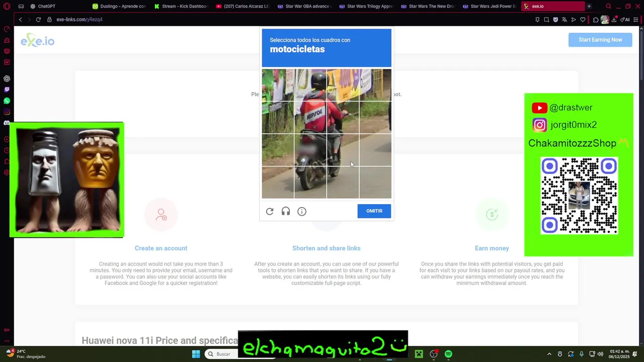This screenshot has height=362, width=644.
Task: Open Twitch in the browser sidebar
Action: tap(7, 89)
